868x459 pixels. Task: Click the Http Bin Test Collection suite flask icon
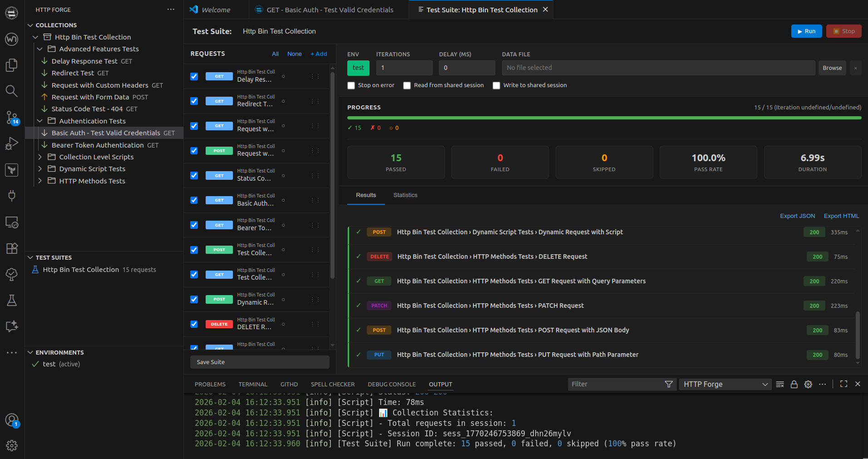point(35,270)
